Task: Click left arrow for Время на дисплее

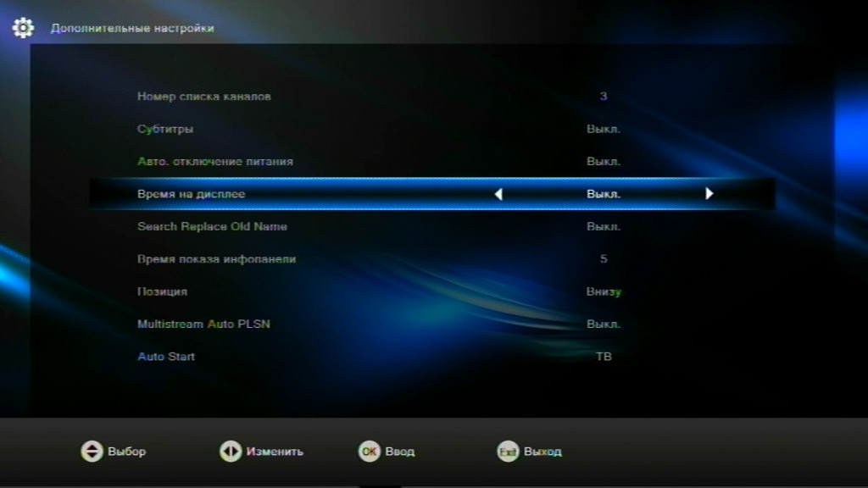Action: (x=498, y=194)
